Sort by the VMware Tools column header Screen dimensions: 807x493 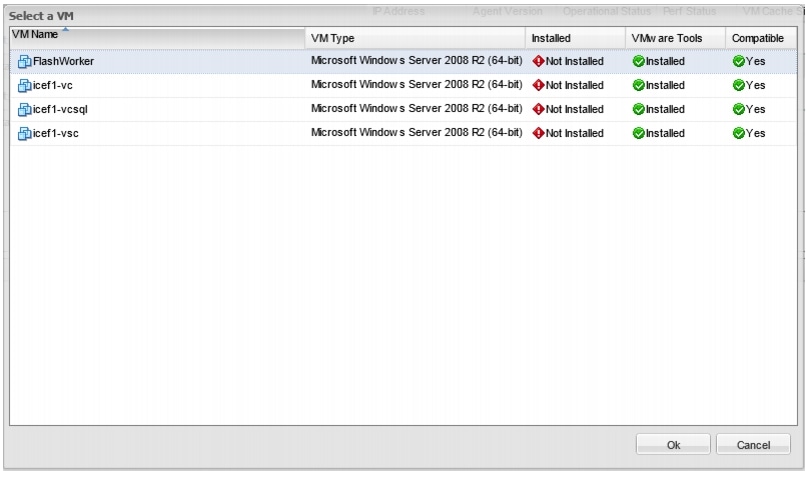(675, 38)
